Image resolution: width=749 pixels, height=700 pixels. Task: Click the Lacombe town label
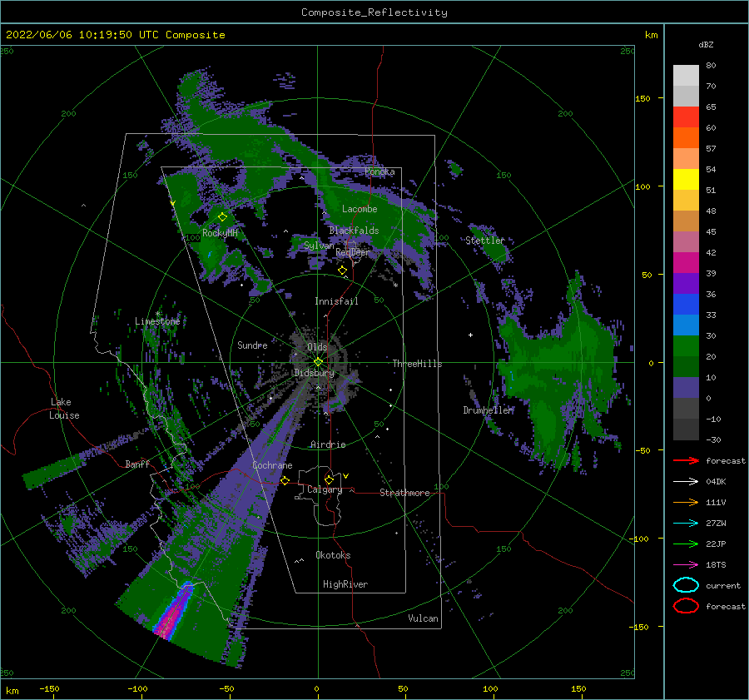[x=360, y=209]
